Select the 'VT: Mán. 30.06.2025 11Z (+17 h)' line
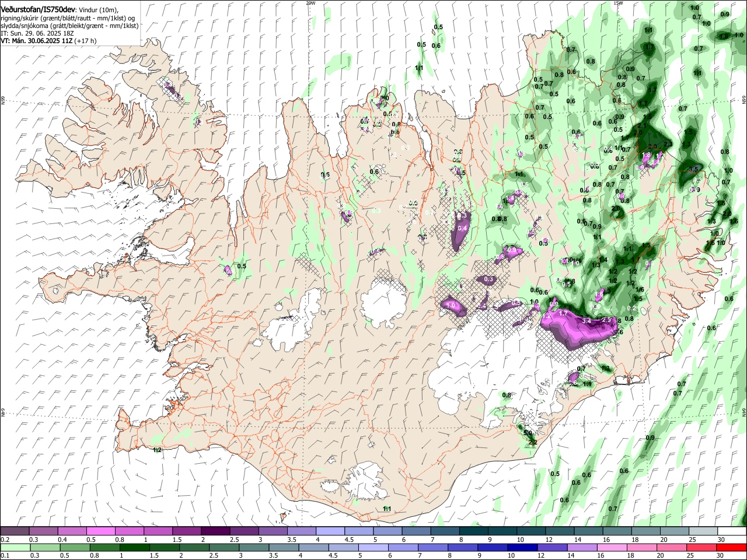 point(49,41)
